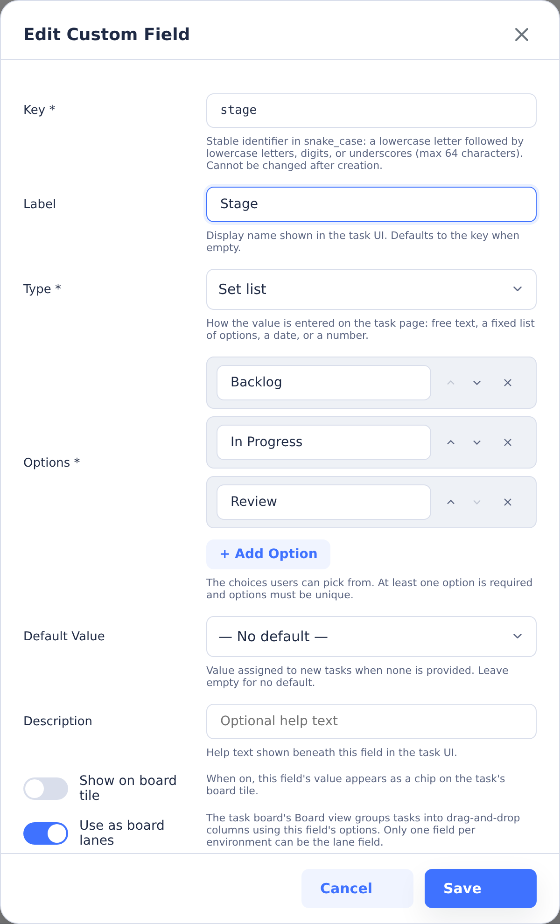The height and width of the screenshot is (924, 560).
Task: Add a new option to the list
Action: point(268,554)
